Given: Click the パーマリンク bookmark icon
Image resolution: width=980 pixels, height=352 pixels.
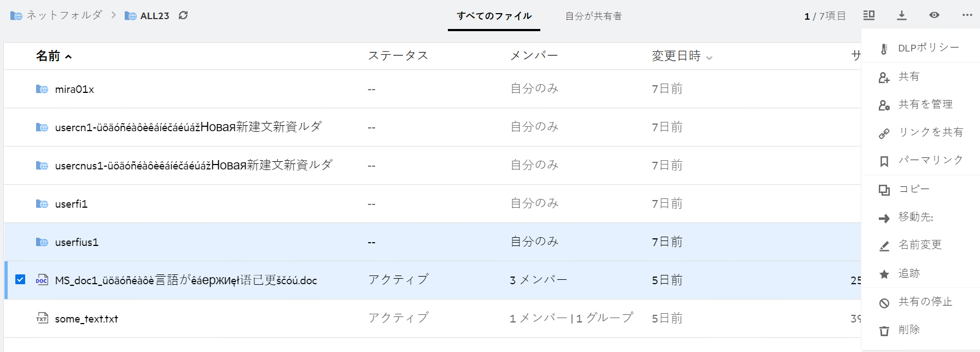Looking at the screenshot, I should click(884, 161).
